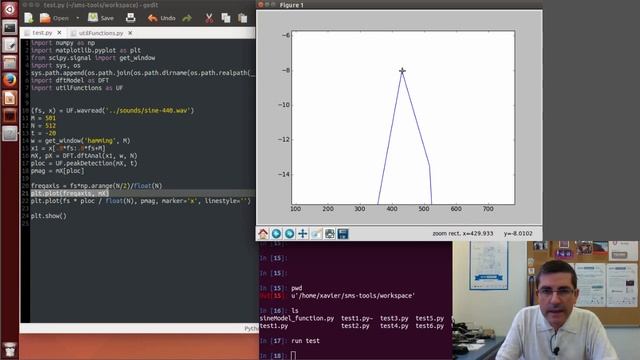
Task: Expand the Open recent files dropdown arrow
Action: [x=78, y=18]
